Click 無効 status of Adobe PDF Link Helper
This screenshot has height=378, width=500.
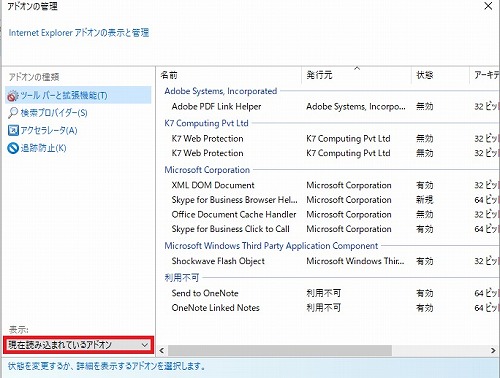(425, 107)
